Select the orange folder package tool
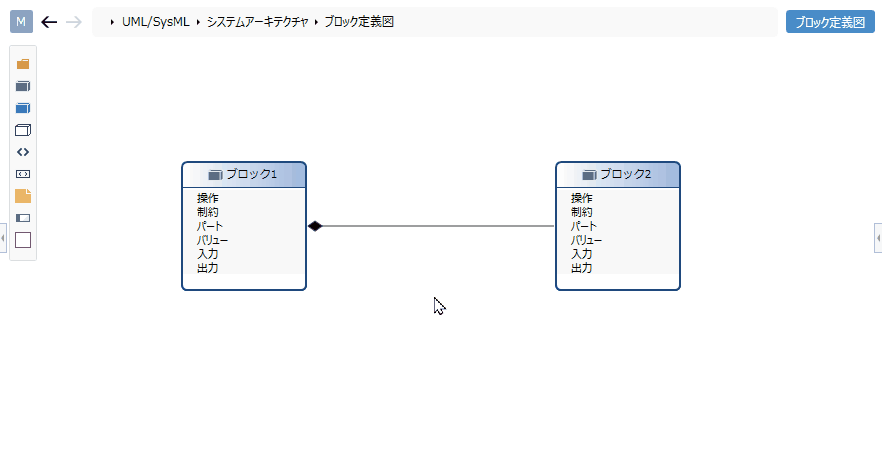Viewport: 882px width, 475px height. tap(23, 64)
